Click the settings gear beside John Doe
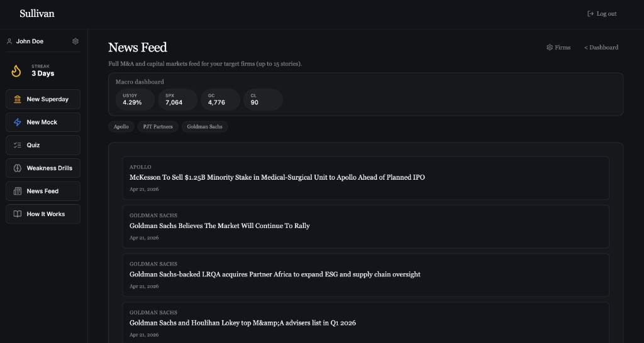644x343 pixels. pyautogui.click(x=75, y=41)
